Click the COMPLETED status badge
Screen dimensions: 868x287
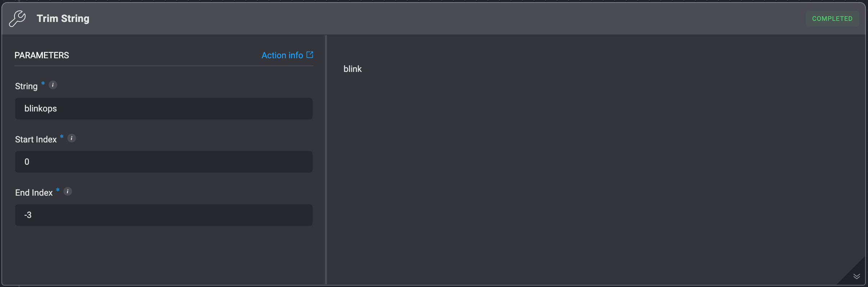point(832,19)
